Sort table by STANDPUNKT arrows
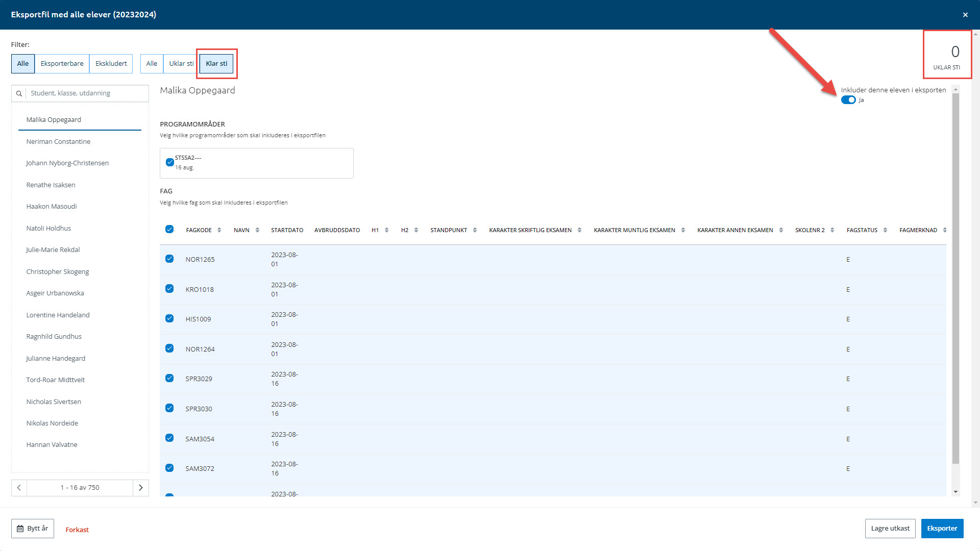 [475, 230]
